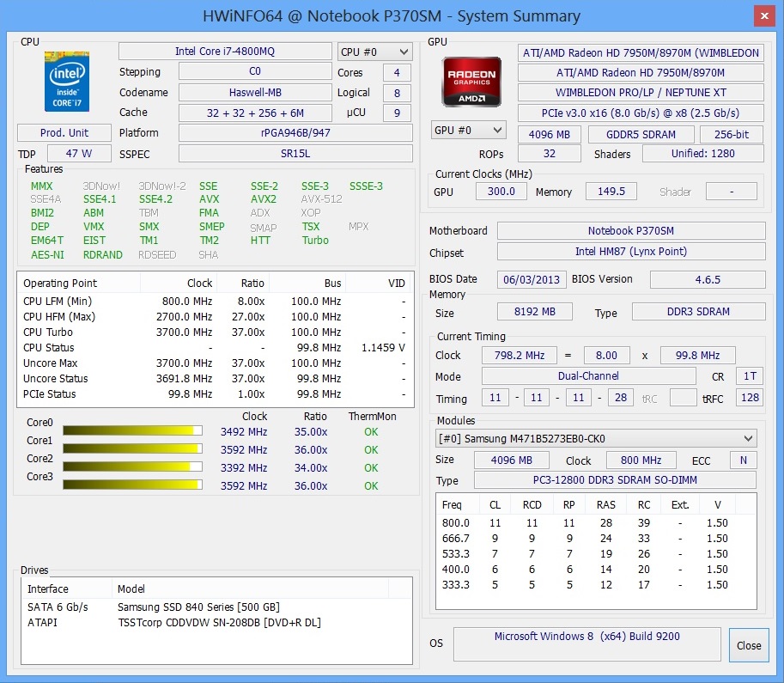784x683 pixels.
Task: Select the Samsung SSD 840 Series drive row
Action: click(x=216, y=607)
